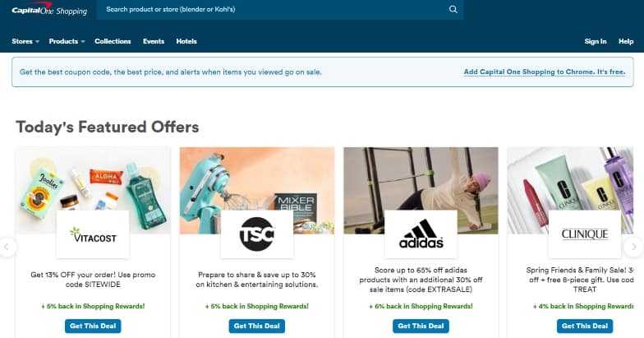Viewport: 644px width, 338px height.
Task: Select the Clinique logo tile
Action: click(x=585, y=234)
